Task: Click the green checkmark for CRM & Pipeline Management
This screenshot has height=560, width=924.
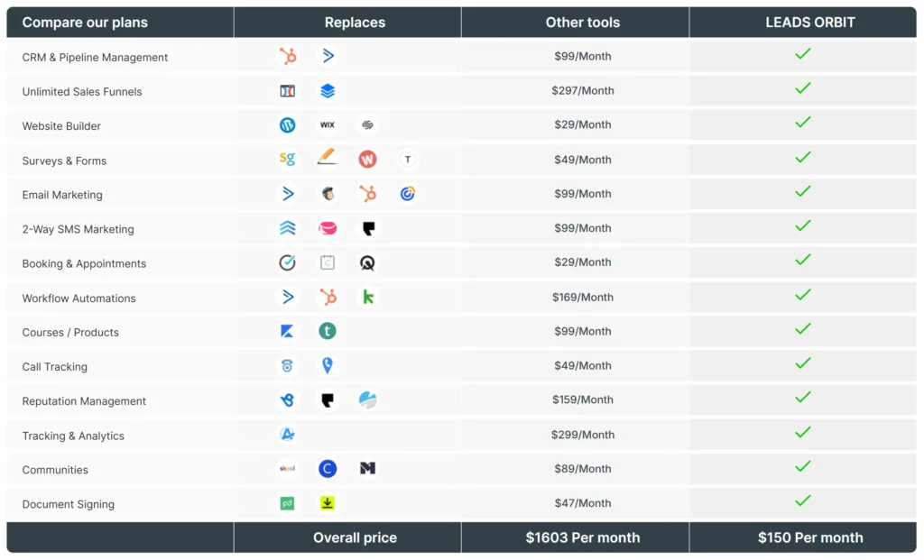Action: (802, 54)
